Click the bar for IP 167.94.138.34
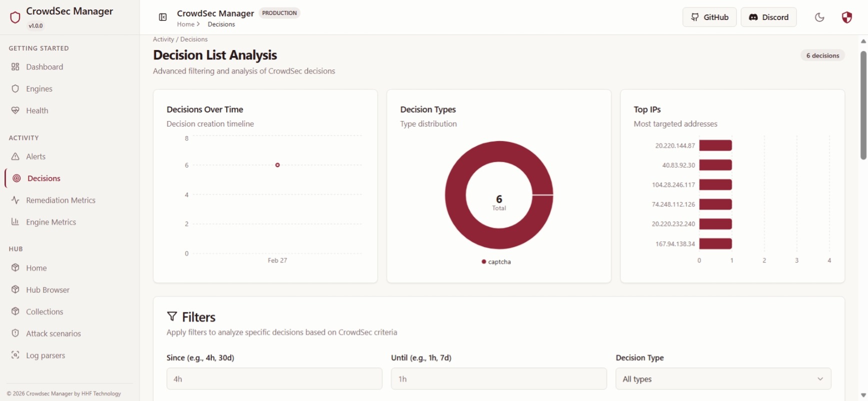This screenshot has height=401, width=868. coord(715,243)
